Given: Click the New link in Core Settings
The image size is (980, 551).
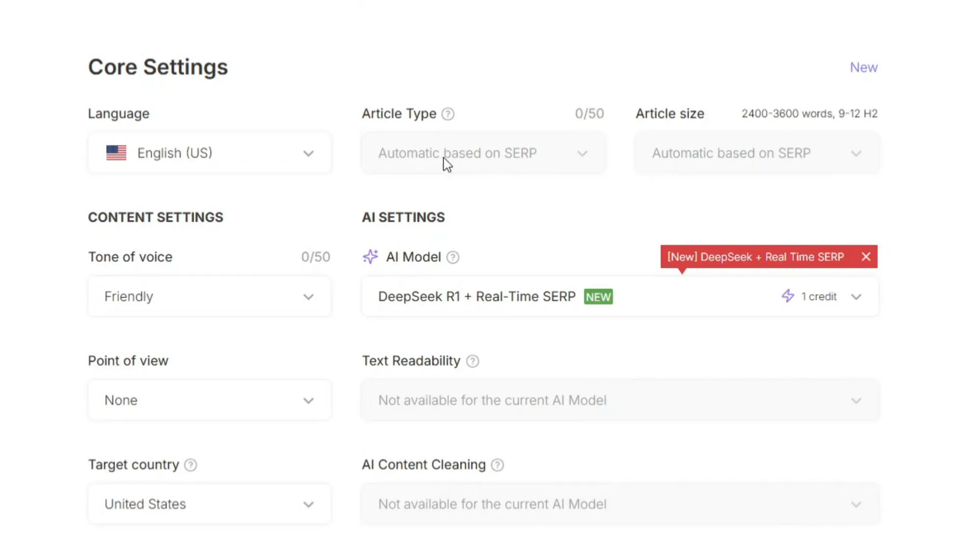Looking at the screenshot, I should [x=863, y=67].
